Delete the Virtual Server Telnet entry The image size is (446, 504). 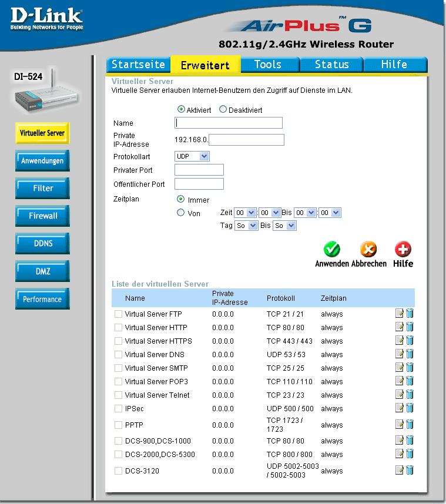pos(410,394)
